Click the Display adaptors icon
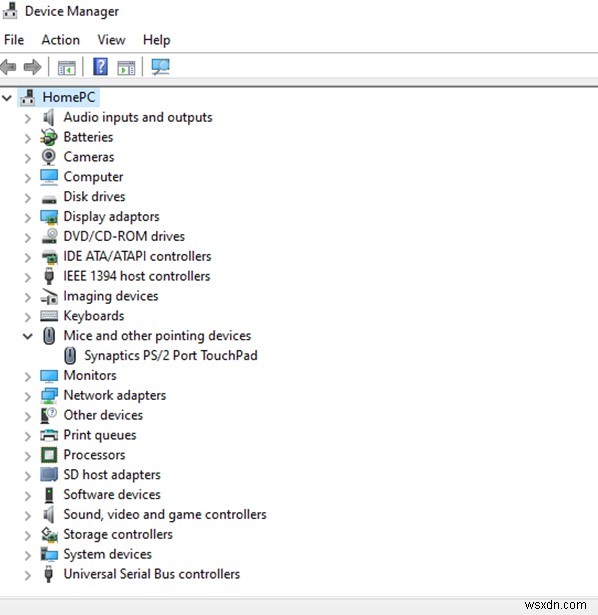This screenshot has width=598, height=615. pos(49,217)
